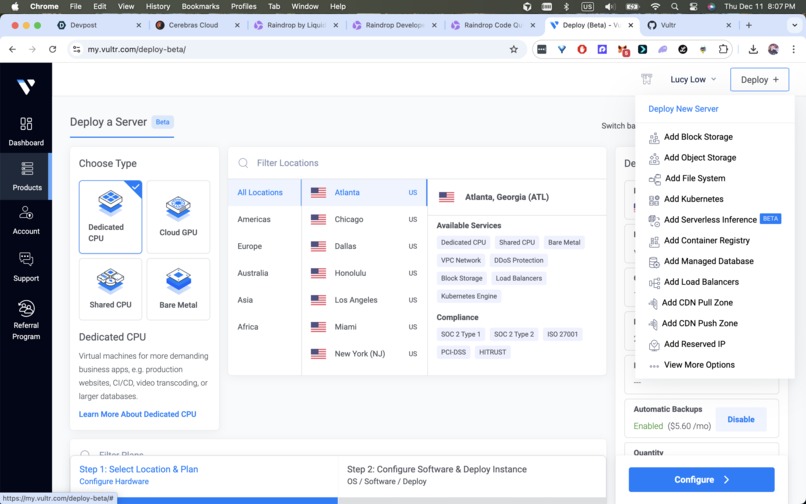This screenshot has width=806, height=504.
Task: Select the Bare Metal server type
Action: coord(178,289)
